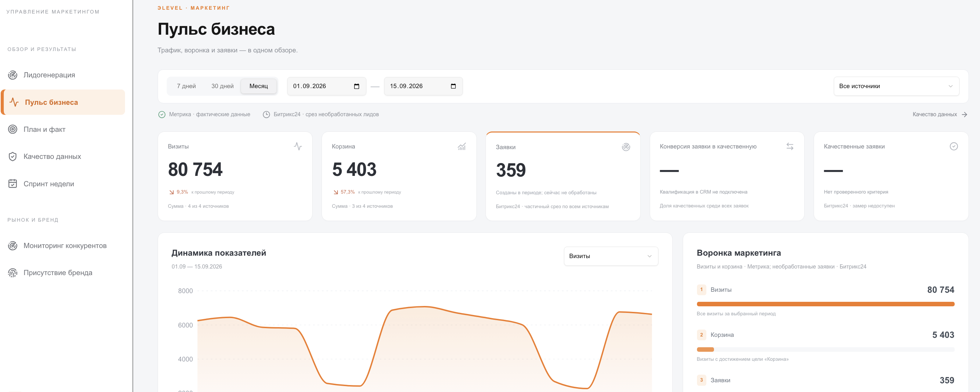Viewport: 980px width, 392px height.
Task: Follow the Качество данных arrow link at right
Action: coord(940,114)
